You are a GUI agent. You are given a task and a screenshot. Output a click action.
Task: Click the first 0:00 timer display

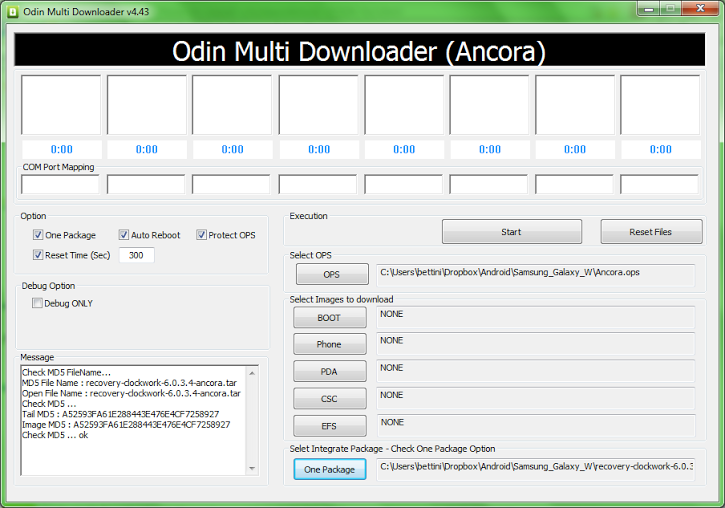coord(61,149)
